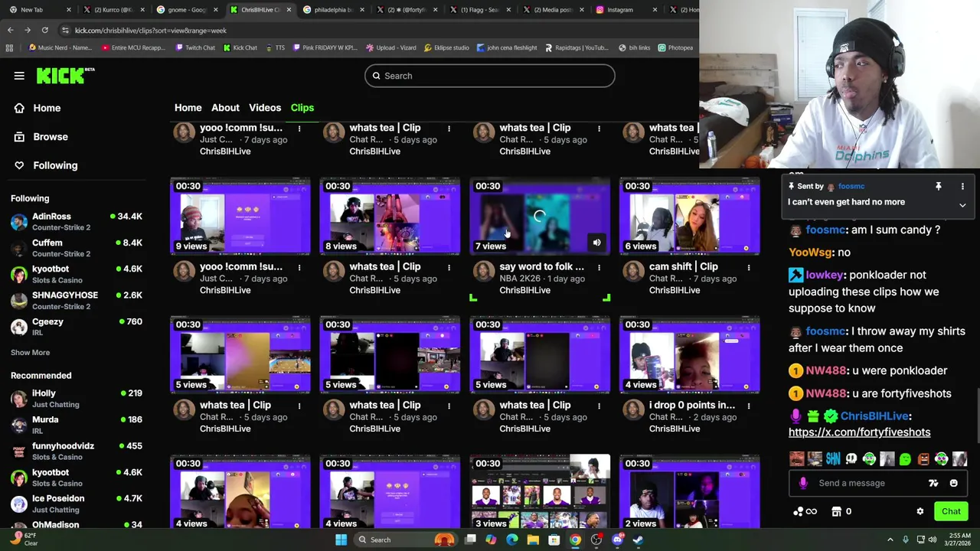This screenshot has height=551, width=980.
Task: Open the channel points infinity icon
Action: coord(806,511)
